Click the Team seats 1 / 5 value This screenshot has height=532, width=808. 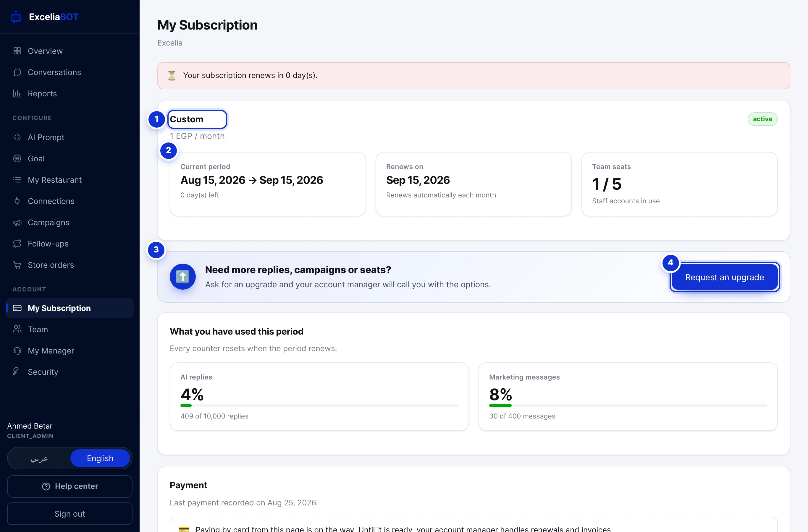[x=606, y=184]
